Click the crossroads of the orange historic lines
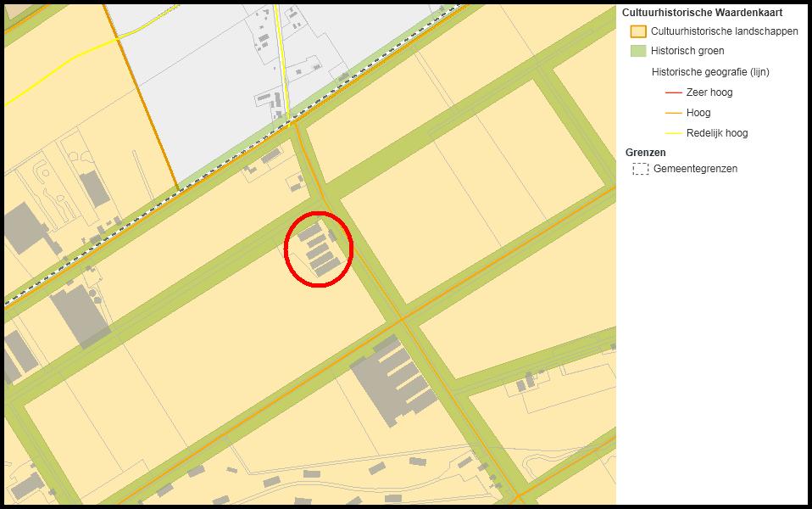This screenshot has width=812, height=509. click(402, 319)
